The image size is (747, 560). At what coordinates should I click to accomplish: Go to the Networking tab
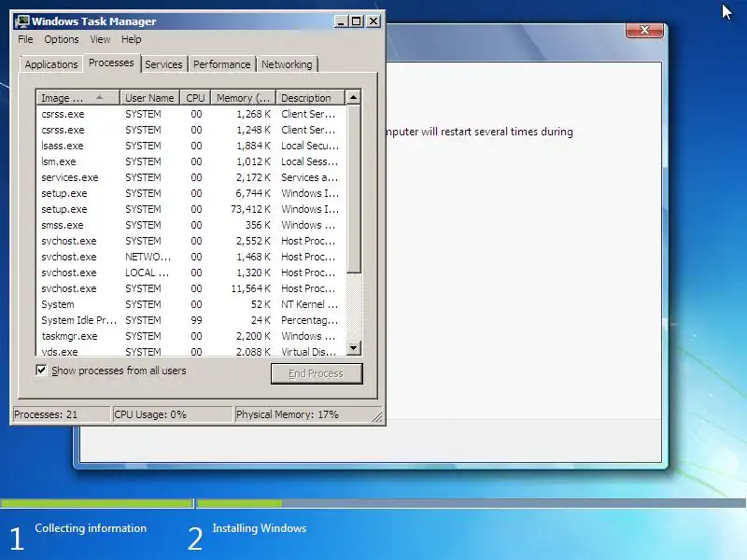(287, 64)
